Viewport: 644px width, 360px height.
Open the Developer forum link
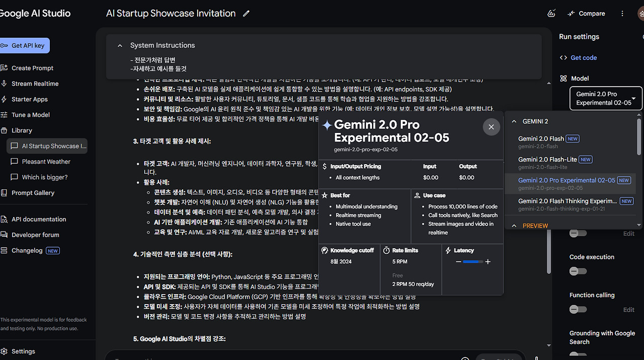click(x=35, y=235)
